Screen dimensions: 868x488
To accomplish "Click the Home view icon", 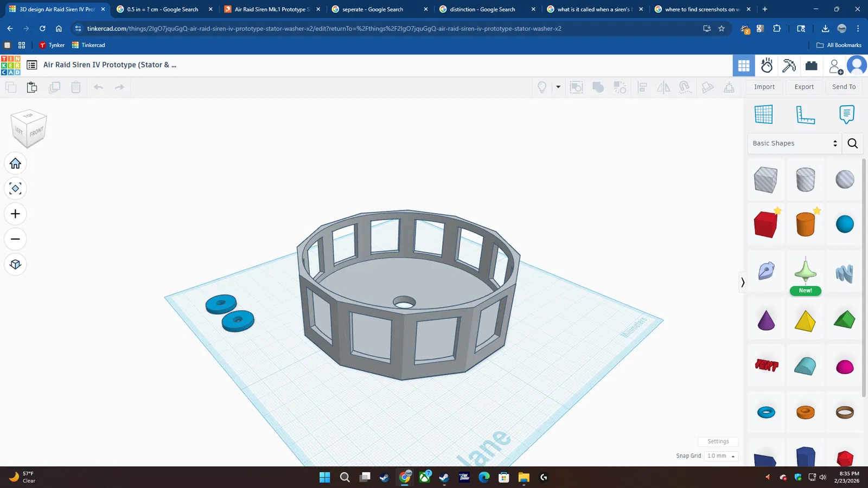I will click(x=15, y=163).
